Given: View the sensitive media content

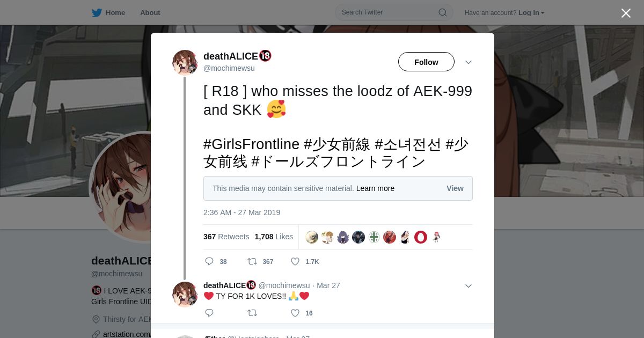Looking at the screenshot, I should point(455,188).
